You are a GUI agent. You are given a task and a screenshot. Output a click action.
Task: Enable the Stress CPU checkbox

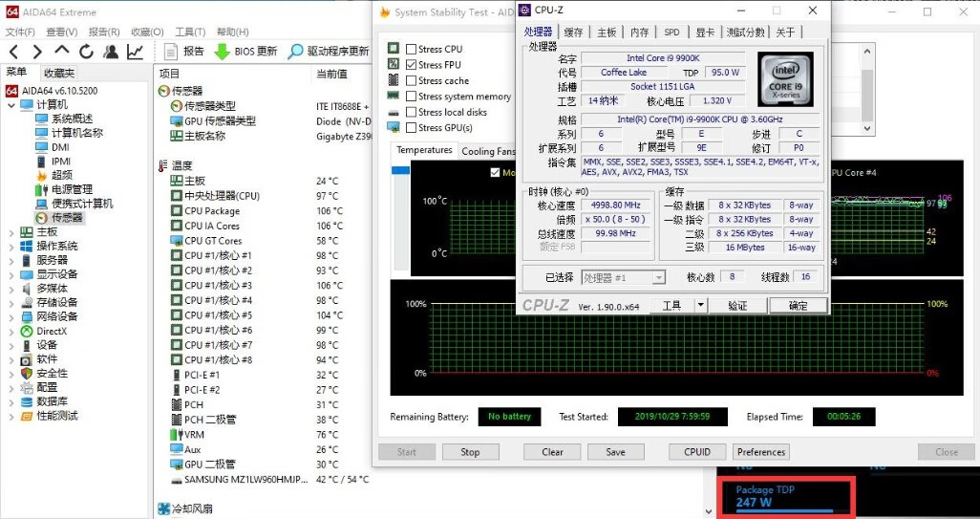tap(412, 49)
